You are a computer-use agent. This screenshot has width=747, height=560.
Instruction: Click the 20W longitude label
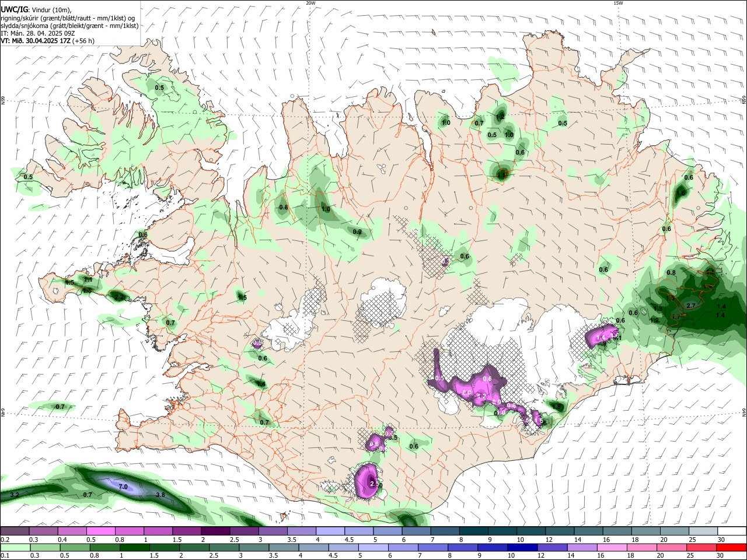coord(310,3)
